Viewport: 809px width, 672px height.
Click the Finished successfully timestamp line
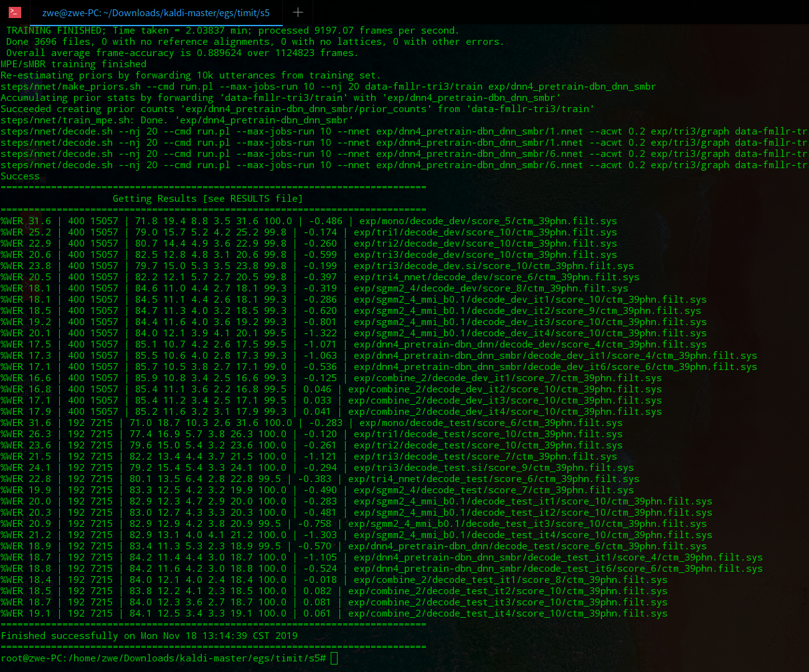click(x=149, y=635)
